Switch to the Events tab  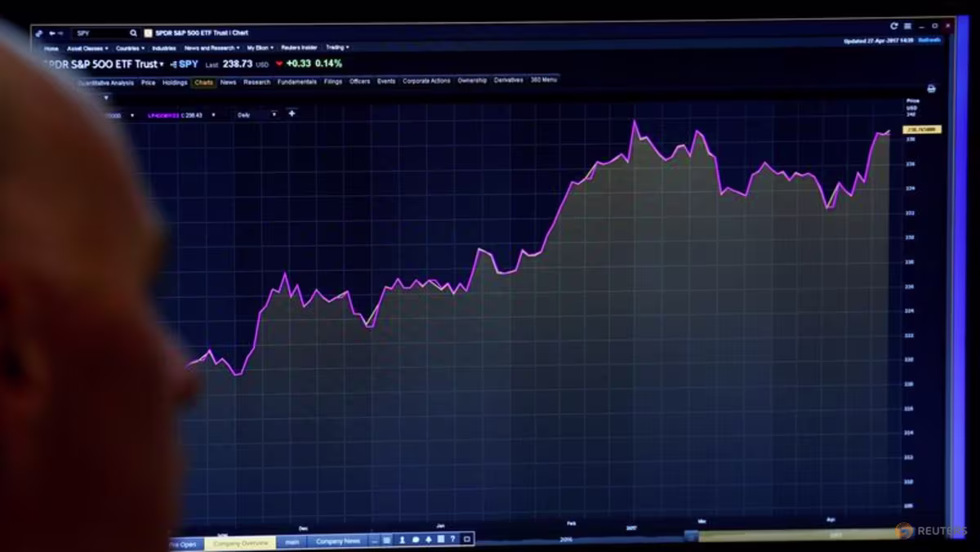point(386,82)
